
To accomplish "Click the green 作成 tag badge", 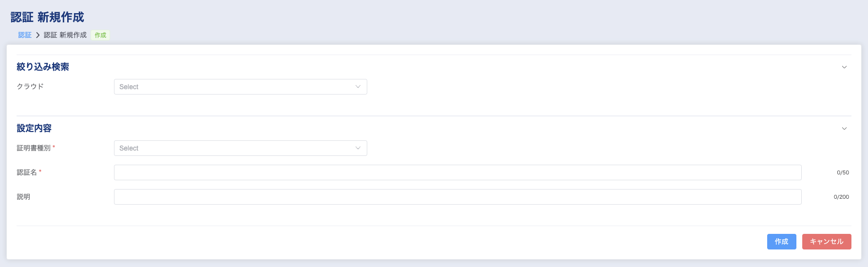I will click(100, 35).
